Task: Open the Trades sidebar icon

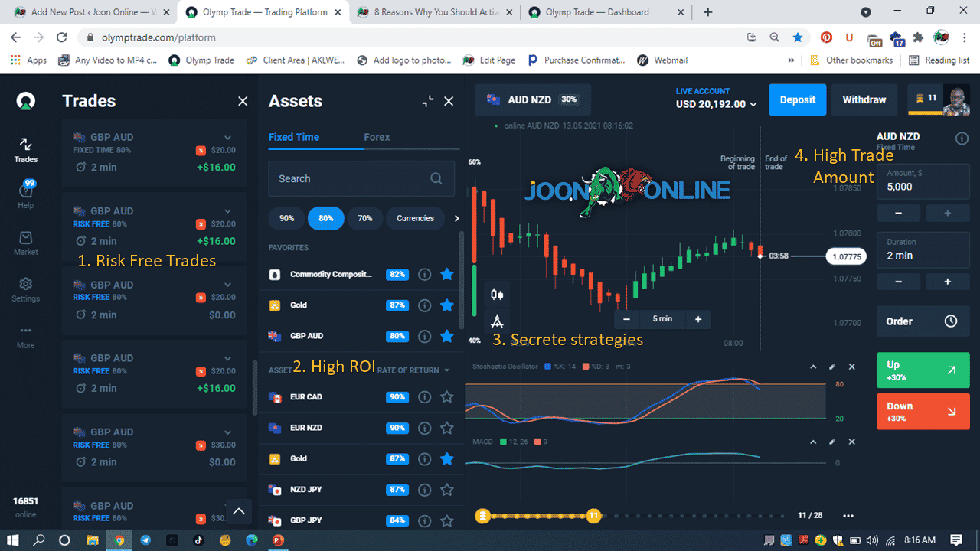Action: [x=25, y=150]
